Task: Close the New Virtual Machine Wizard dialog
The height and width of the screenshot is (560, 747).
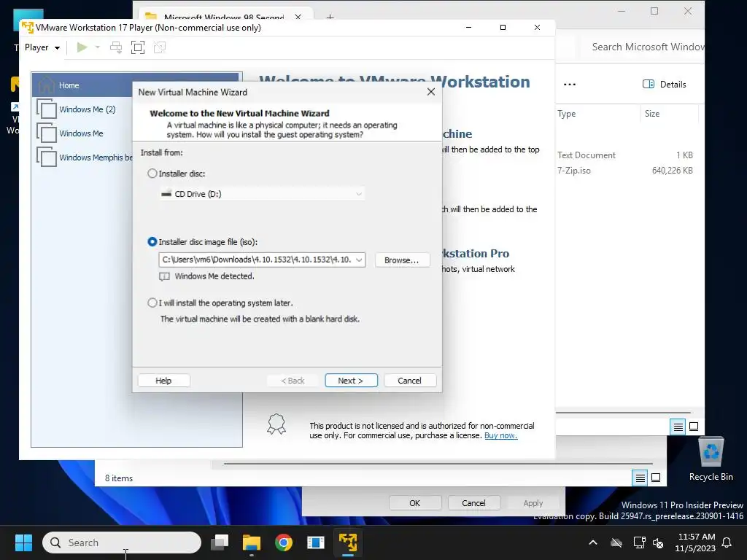Action: click(x=431, y=92)
